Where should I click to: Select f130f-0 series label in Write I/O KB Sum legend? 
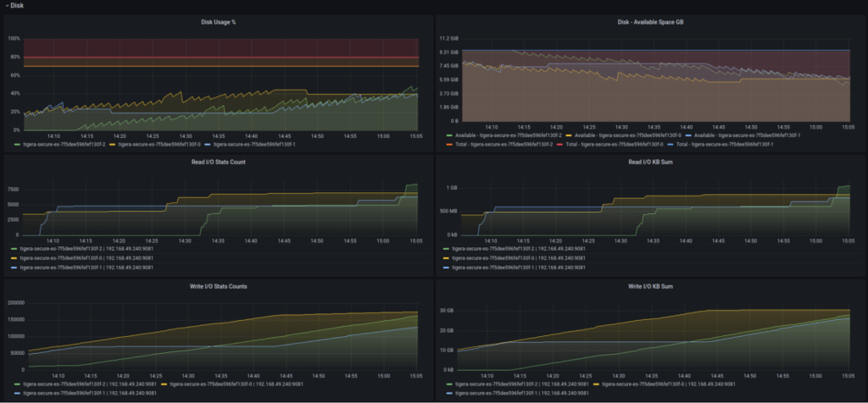[669, 384]
